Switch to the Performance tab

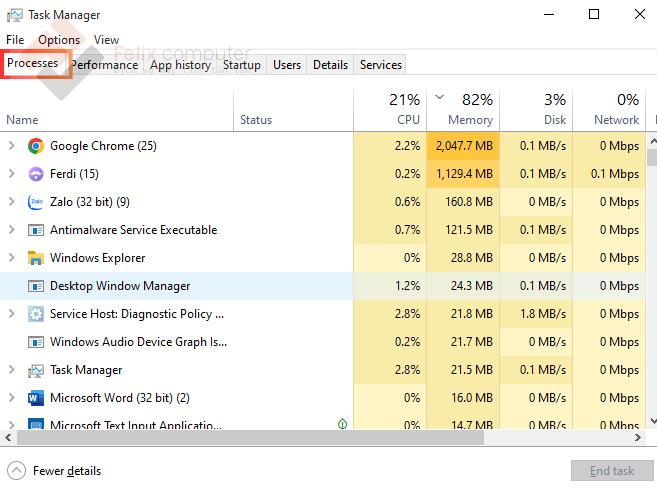pos(105,65)
